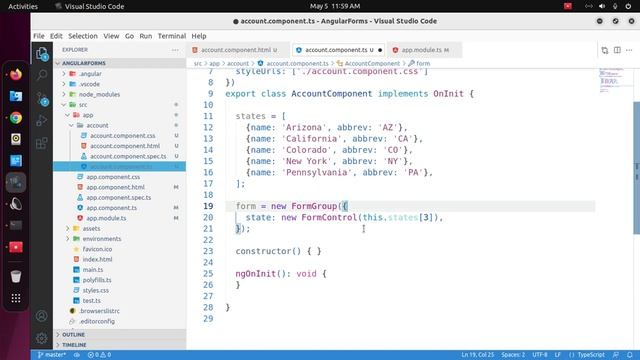Open account.component.spec.ts file
640x360 pixels.
[128, 156]
